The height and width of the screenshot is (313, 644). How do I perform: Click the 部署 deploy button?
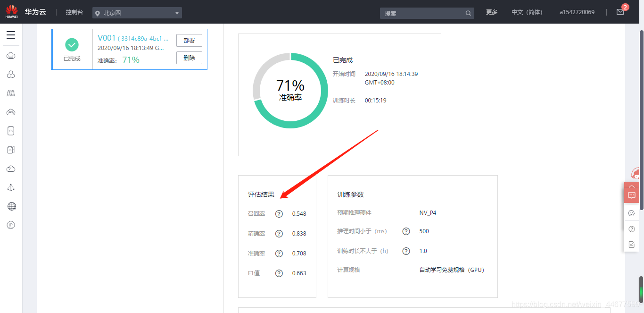click(189, 41)
